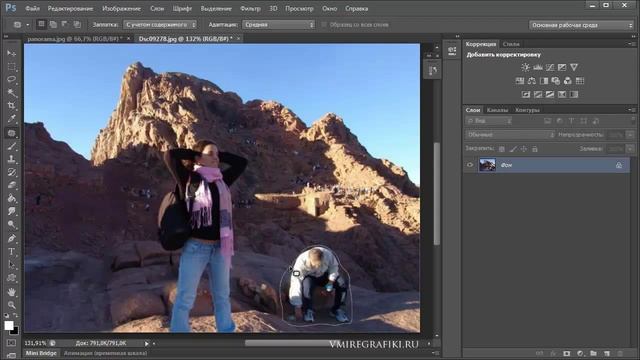
Task: Switch to the Стили tab
Action: (x=511, y=44)
